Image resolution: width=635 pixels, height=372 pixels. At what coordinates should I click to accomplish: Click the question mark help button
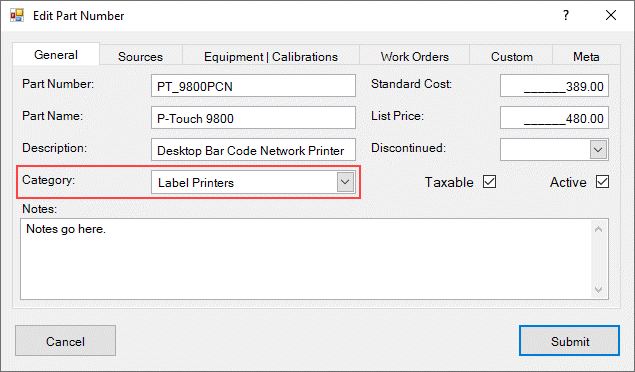click(566, 15)
